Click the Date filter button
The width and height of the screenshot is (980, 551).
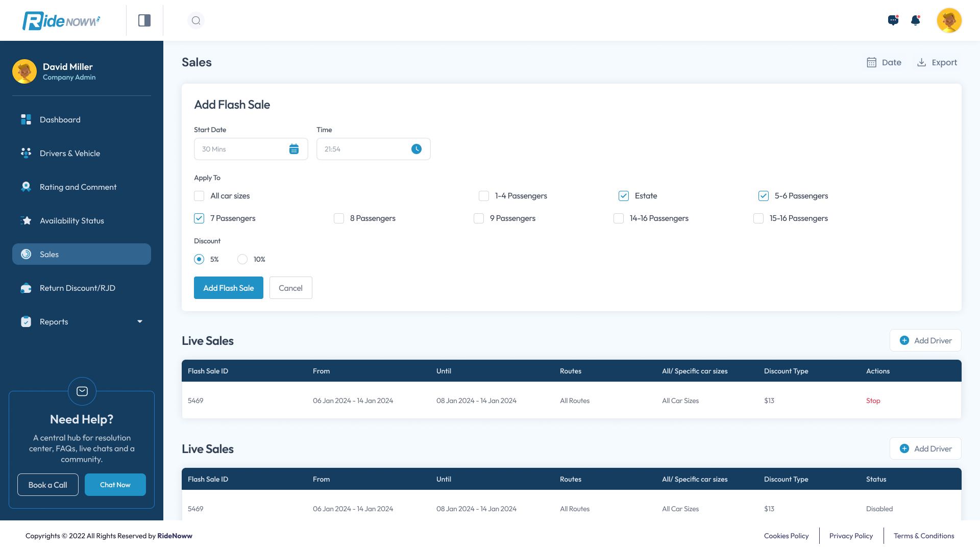tap(885, 62)
